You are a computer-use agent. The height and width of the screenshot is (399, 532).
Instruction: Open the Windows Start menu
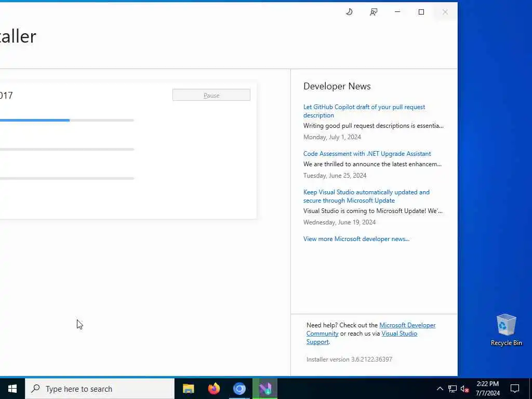click(x=12, y=389)
